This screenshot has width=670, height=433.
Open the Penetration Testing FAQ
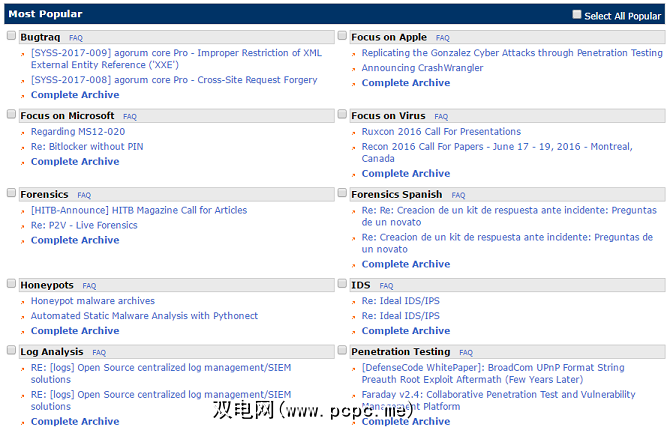pyautogui.click(x=466, y=353)
